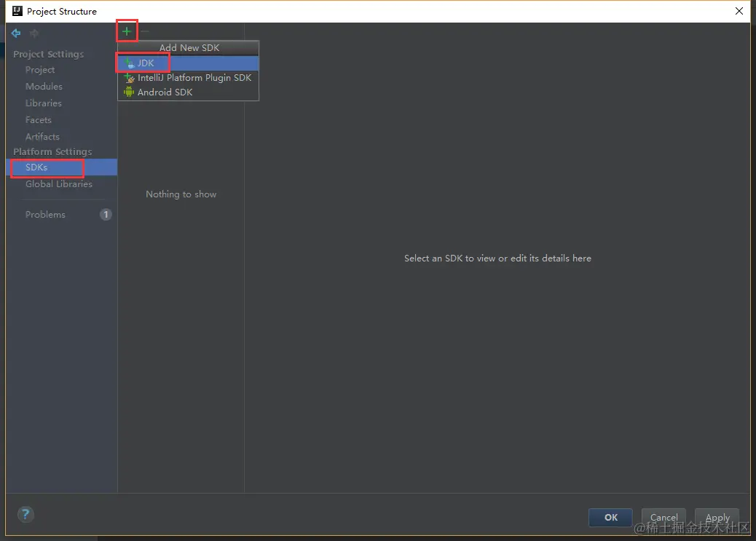
Task: Open Modules settings page
Action: coord(44,87)
